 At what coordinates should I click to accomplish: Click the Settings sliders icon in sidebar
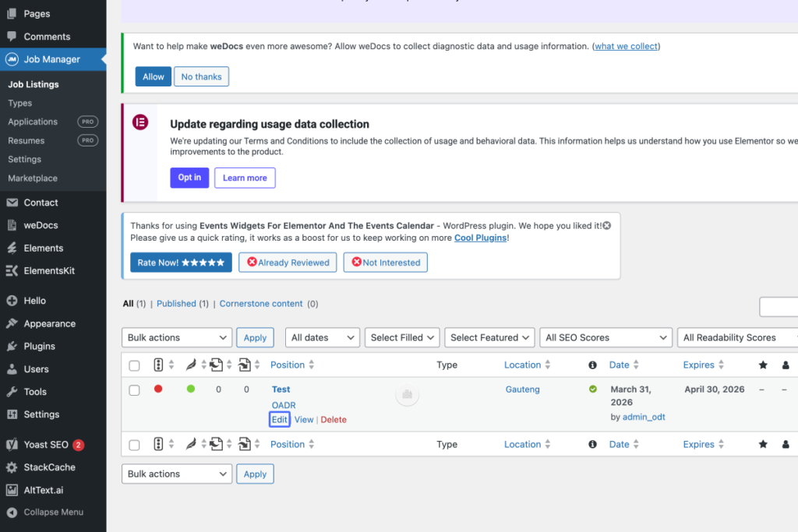click(12, 414)
